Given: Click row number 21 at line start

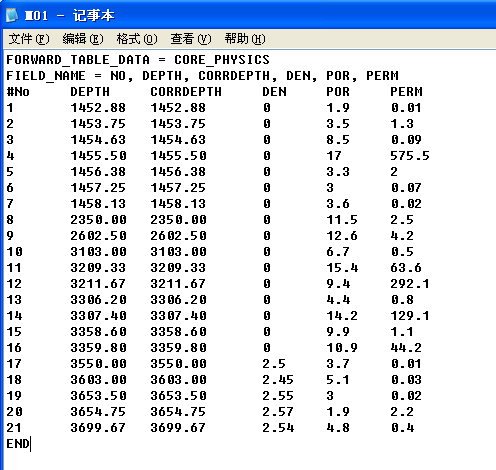Looking at the screenshot, I should (x=14, y=428).
